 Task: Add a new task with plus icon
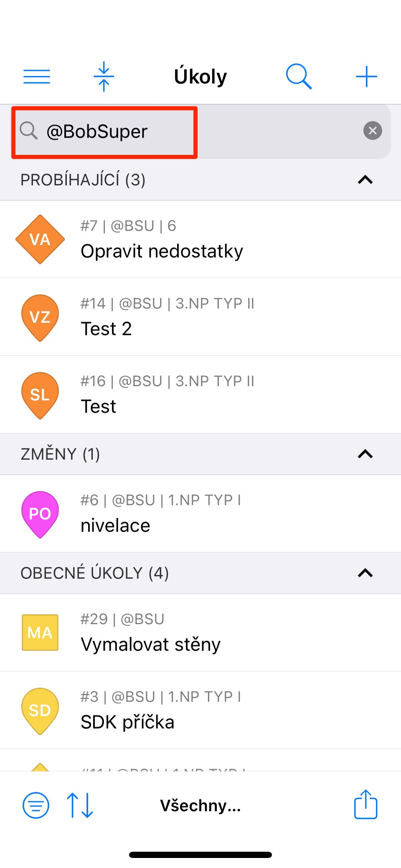tap(366, 76)
